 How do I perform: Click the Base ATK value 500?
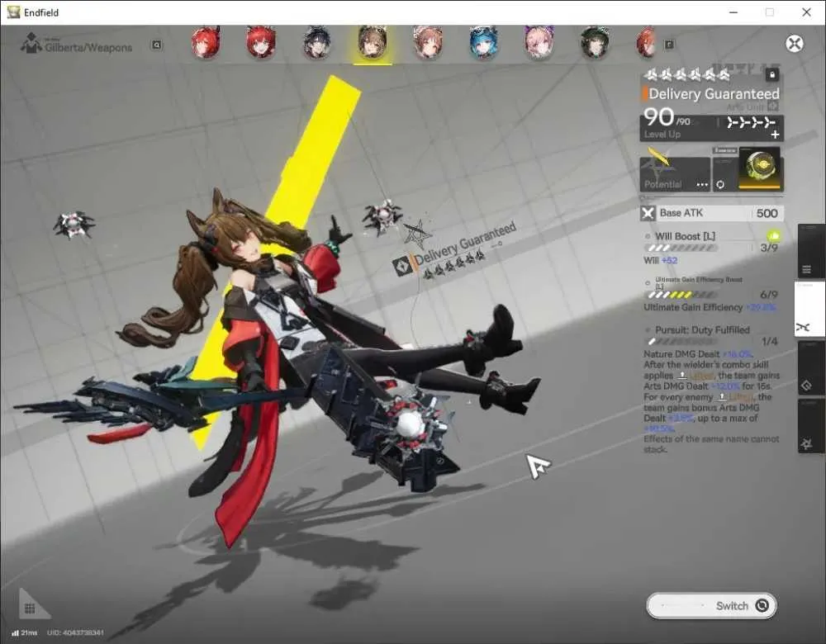click(x=767, y=213)
